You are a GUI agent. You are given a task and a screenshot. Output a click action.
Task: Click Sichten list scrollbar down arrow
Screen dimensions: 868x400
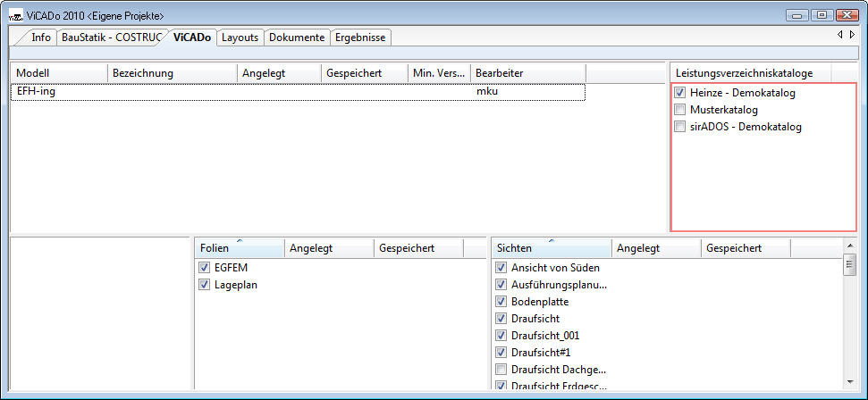(x=850, y=382)
